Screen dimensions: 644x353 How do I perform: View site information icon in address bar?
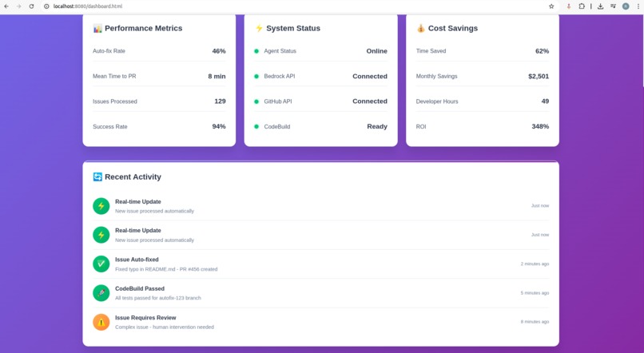pyautogui.click(x=46, y=6)
